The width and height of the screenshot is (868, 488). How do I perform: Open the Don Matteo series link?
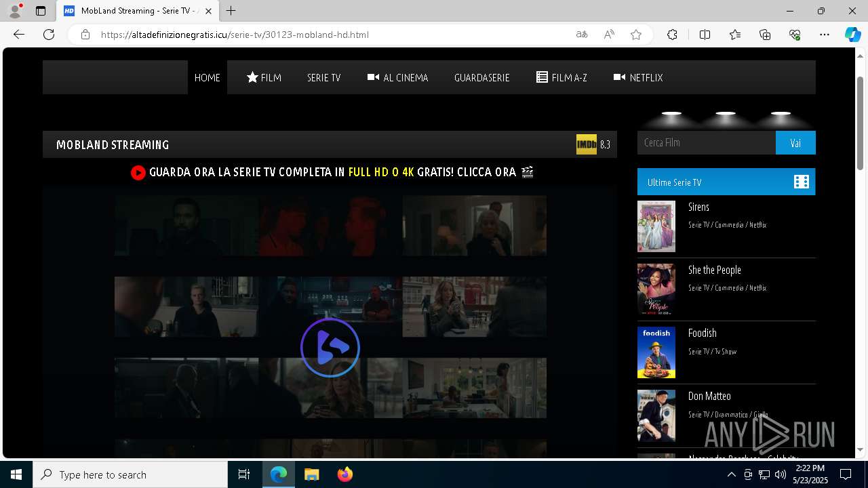coord(709,396)
